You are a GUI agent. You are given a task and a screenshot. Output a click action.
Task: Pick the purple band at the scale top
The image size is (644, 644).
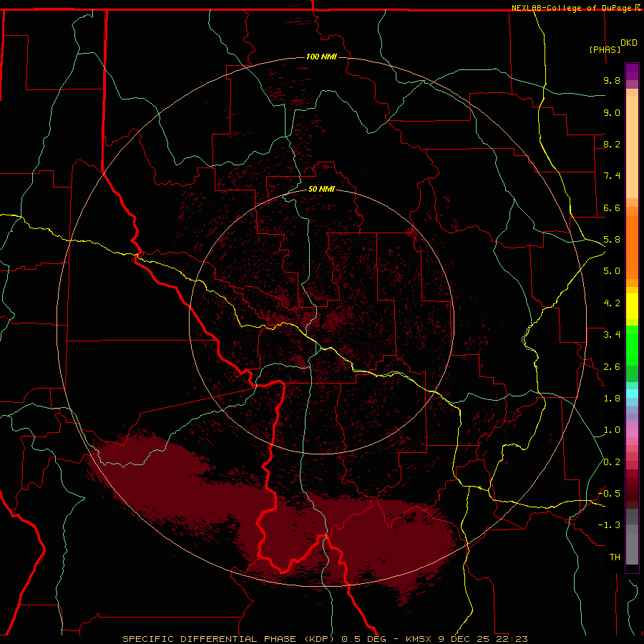(632, 72)
